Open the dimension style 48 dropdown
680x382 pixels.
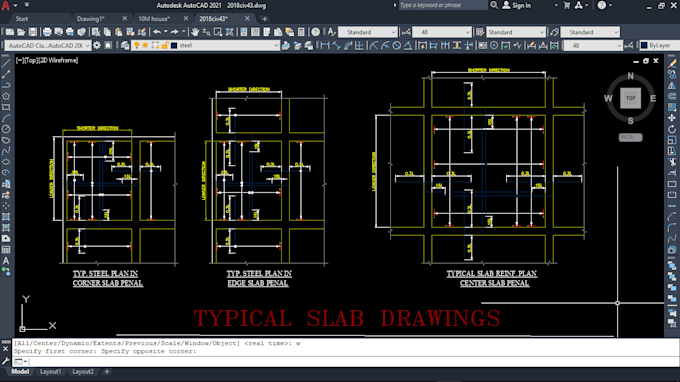(x=441, y=32)
